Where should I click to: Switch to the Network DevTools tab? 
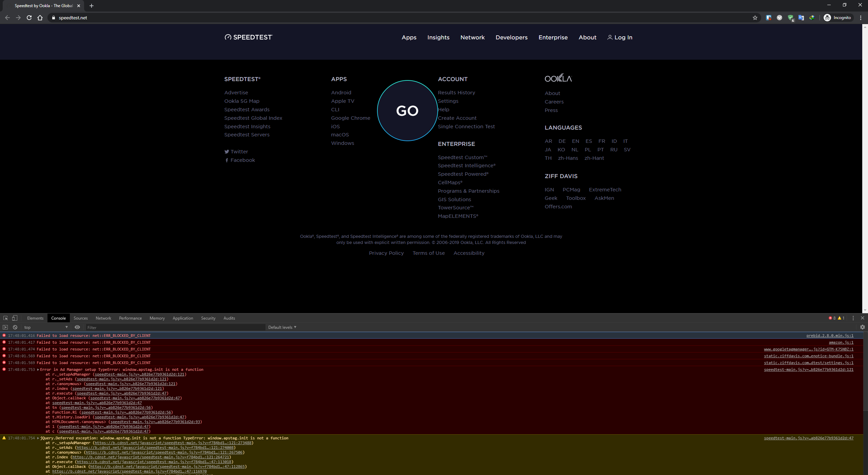click(x=103, y=318)
